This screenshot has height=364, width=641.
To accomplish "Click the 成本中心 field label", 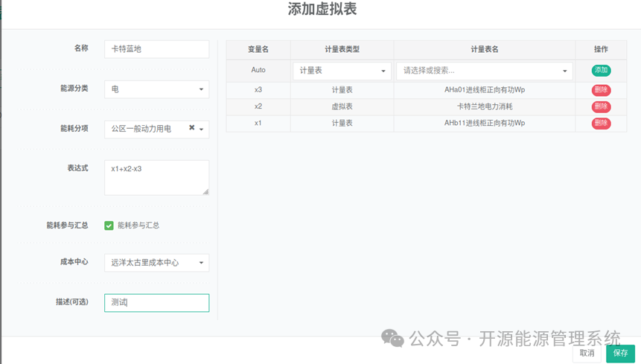I will tap(74, 262).
